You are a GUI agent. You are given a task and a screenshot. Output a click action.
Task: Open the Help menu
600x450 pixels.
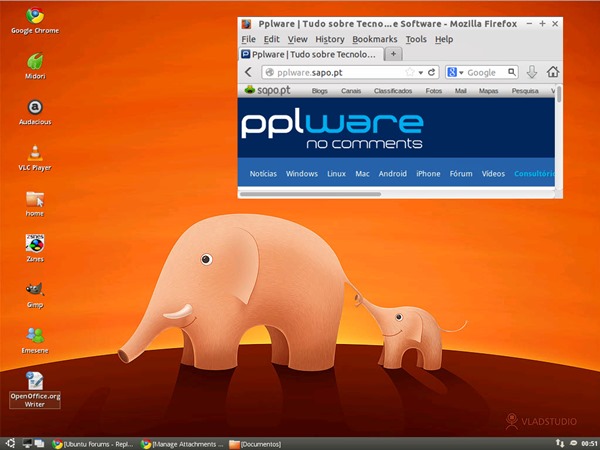pyautogui.click(x=444, y=39)
